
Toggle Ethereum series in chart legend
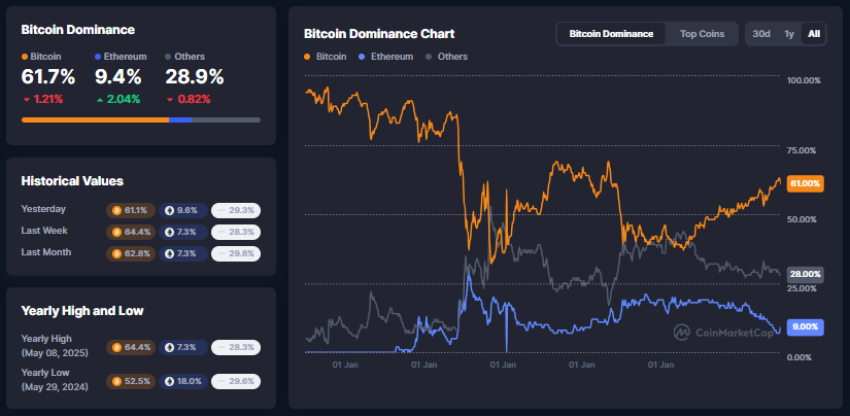click(x=385, y=57)
